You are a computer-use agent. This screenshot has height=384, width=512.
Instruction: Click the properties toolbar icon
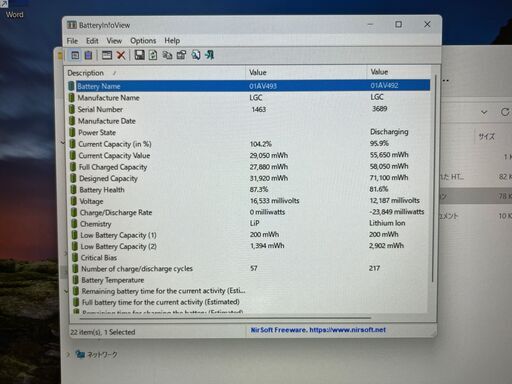click(x=181, y=55)
